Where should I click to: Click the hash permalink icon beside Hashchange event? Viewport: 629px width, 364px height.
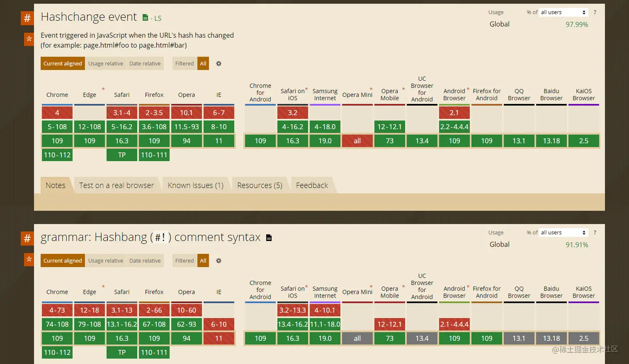[27, 18]
